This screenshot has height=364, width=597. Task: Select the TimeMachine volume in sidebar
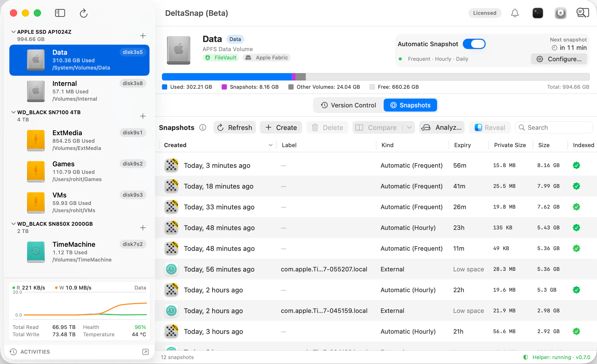[79, 252]
